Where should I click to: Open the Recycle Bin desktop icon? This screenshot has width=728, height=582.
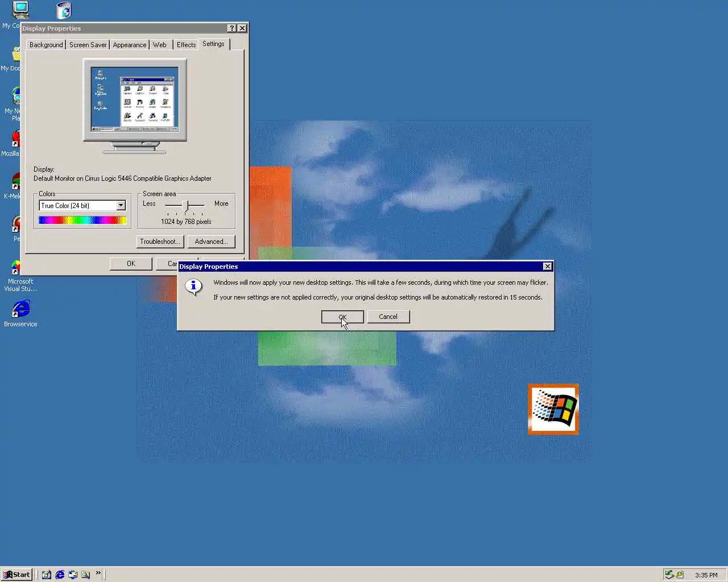[64, 10]
